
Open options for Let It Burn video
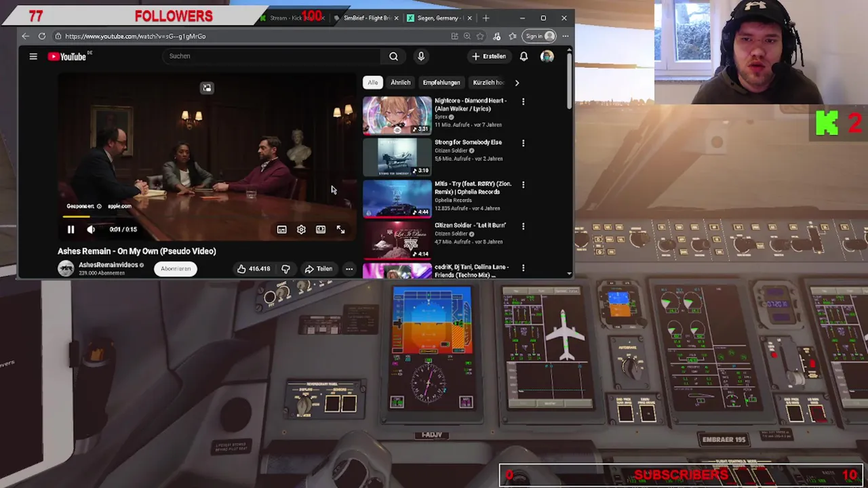pos(523,226)
